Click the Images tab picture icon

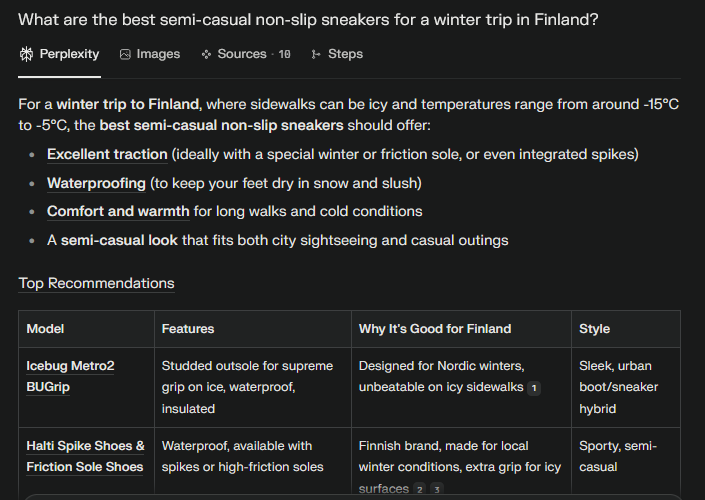[125, 54]
